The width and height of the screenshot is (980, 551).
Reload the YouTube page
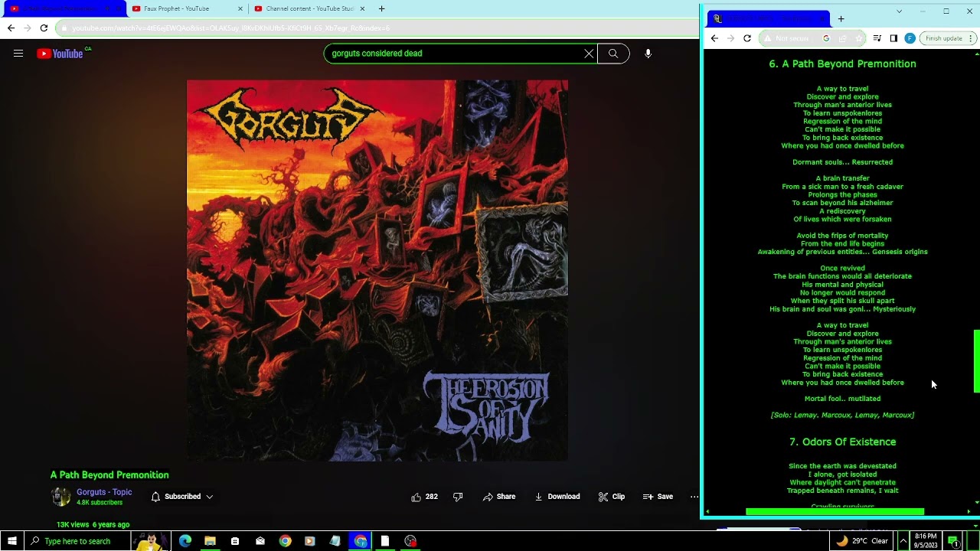[x=44, y=28]
